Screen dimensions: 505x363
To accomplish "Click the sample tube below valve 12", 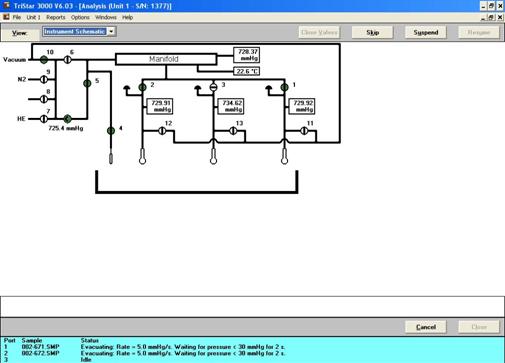I will (142, 156).
